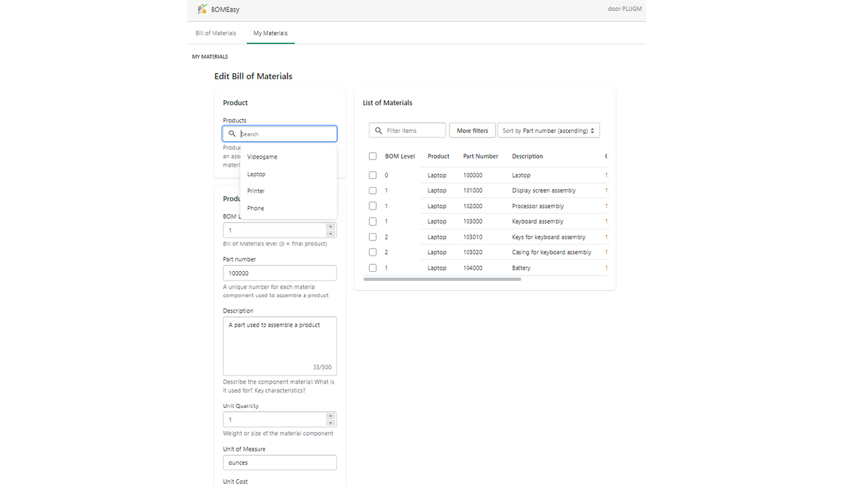Toggle the select-all checkbox in table header

tap(372, 156)
